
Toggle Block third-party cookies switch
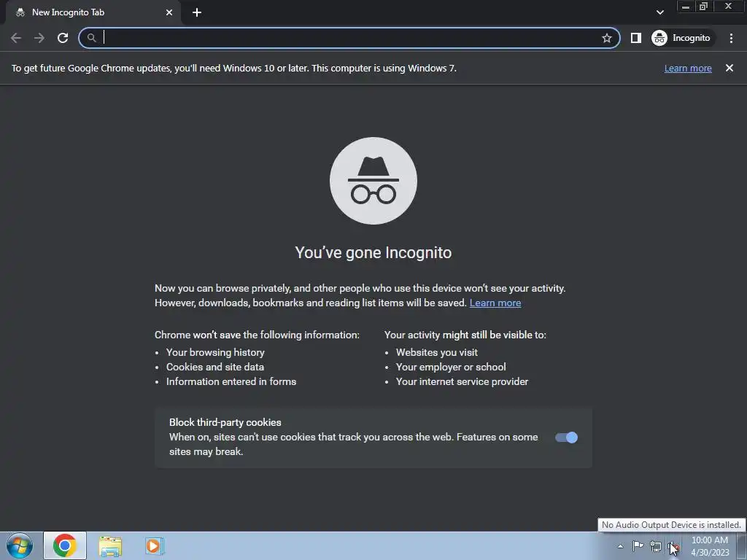pyautogui.click(x=566, y=437)
